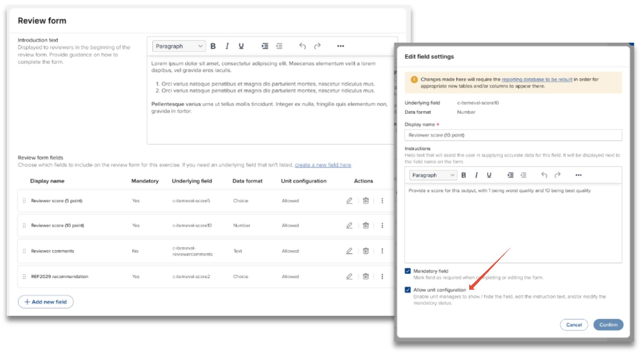Click the pencil icon for REF2029 recommendation
This screenshot has width=644, height=356.
349,277
